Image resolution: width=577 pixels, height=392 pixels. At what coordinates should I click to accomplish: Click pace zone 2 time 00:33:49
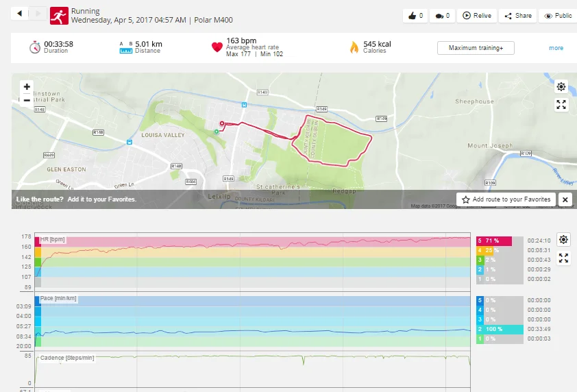click(x=539, y=329)
